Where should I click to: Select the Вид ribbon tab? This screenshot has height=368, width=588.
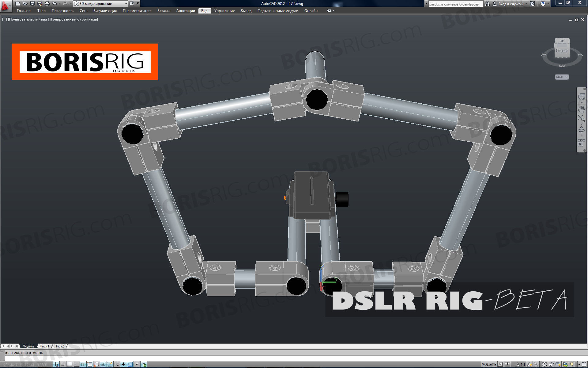(204, 11)
